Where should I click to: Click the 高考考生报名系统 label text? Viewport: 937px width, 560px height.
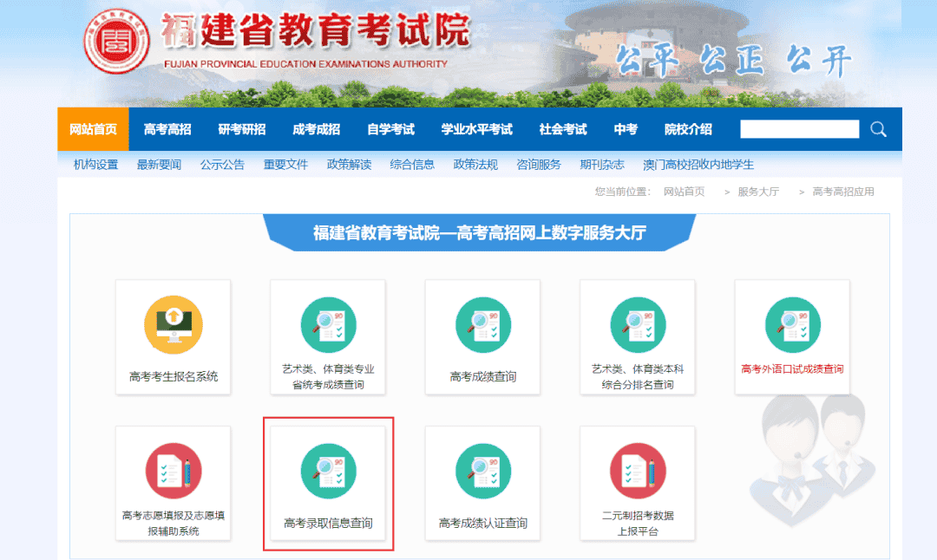coord(174,377)
